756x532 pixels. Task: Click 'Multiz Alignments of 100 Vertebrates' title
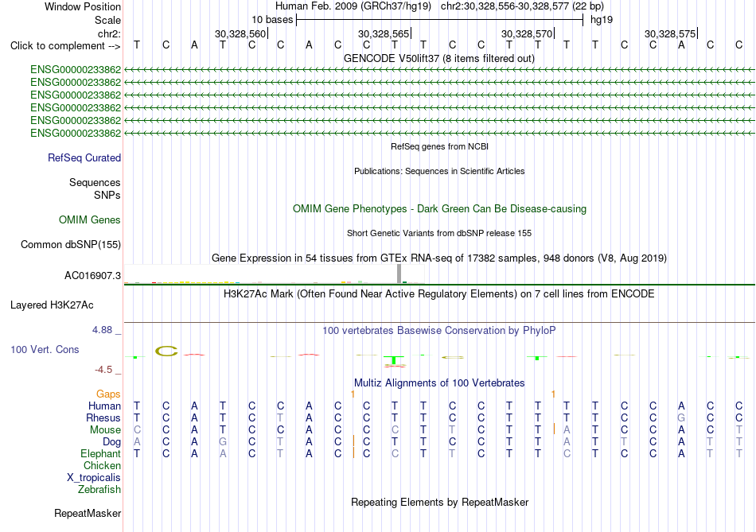tap(438, 383)
